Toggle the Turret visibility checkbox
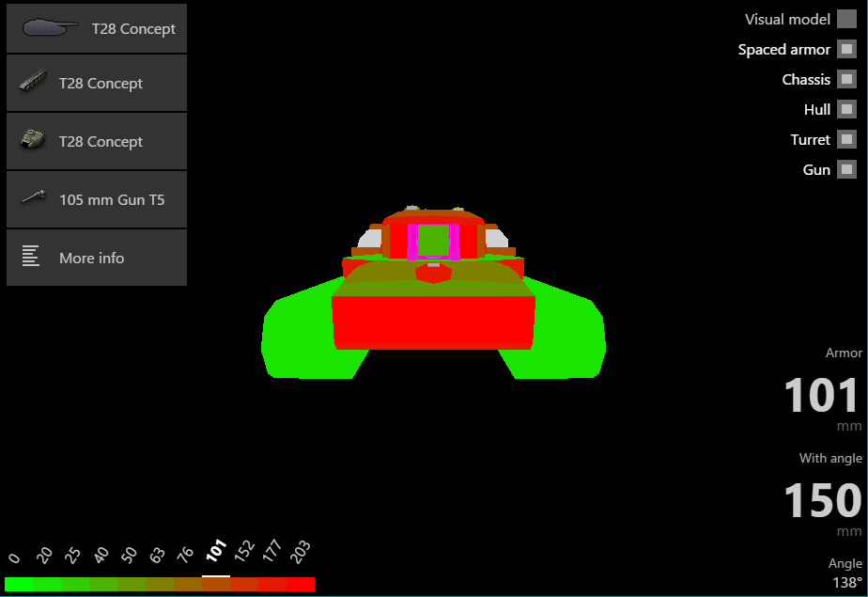Image resolution: width=868 pixels, height=597 pixels. coord(846,139)
